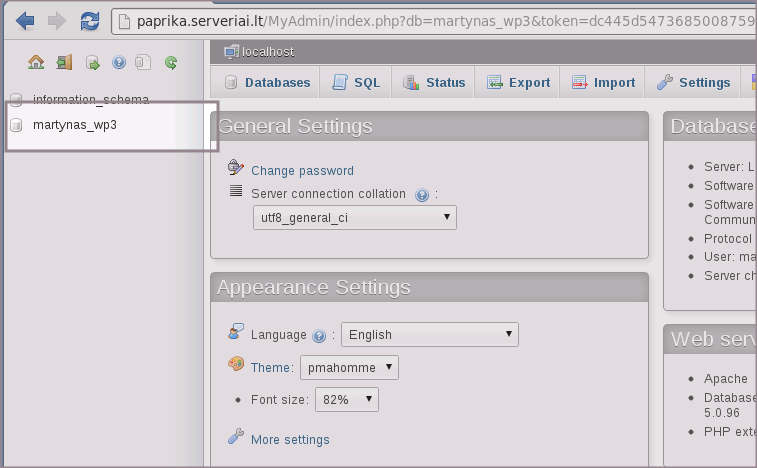Image resolution: width=757 pixels, height=468 pixels.
Task: Open the utf8_general_ci collation dropdown
Action: point(353,217)
